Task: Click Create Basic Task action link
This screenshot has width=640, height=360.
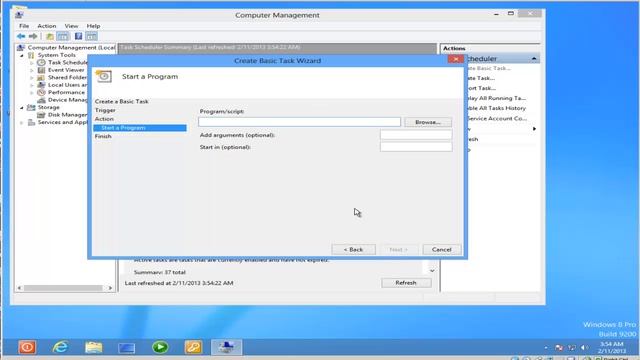Action: pos(488,68)
